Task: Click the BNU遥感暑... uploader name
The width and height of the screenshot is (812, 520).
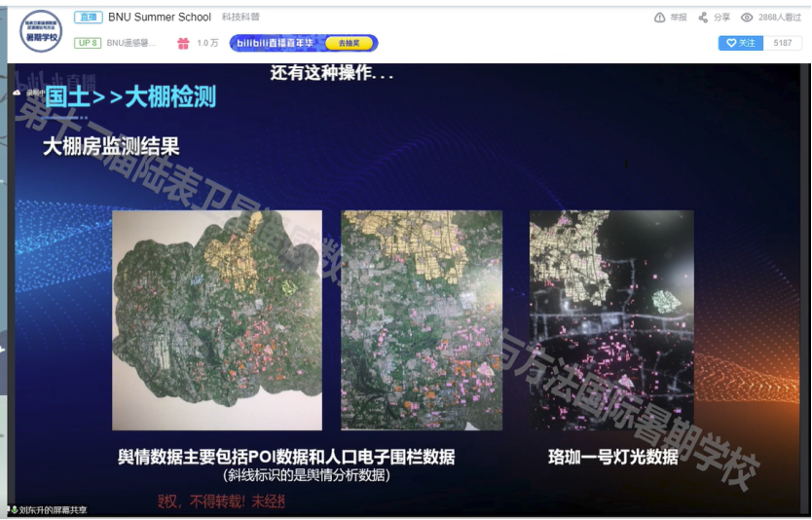Action: point(130,43)
